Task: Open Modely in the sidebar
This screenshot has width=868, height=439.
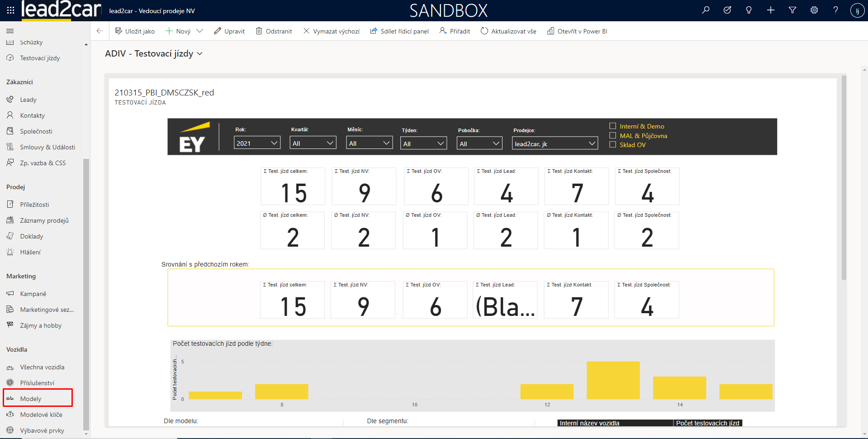Action: point(31,398)
